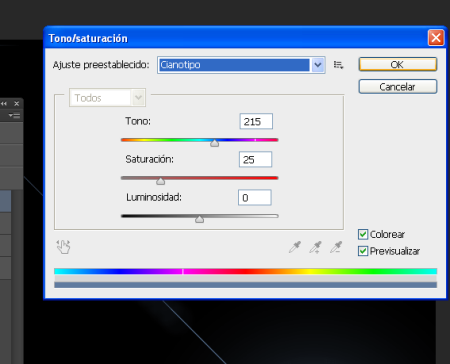
Task: Click the Cancelar button
Action: [x=397, y=87]
